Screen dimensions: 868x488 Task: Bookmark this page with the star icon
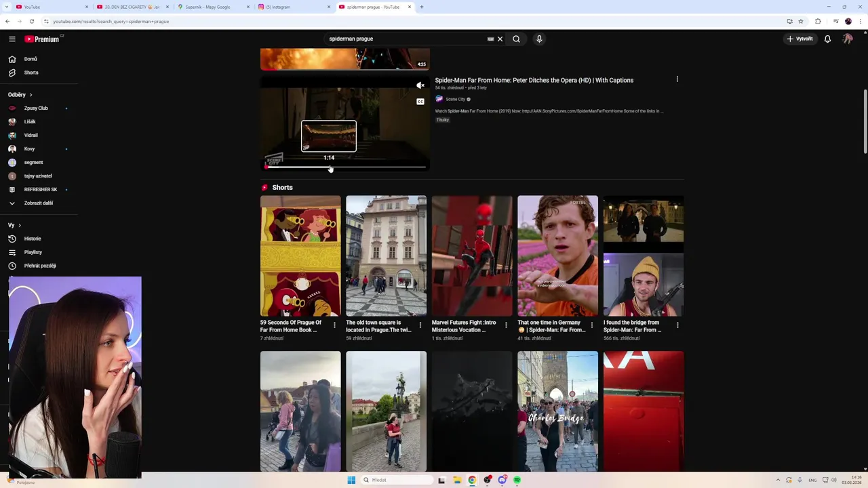pos(801,21)
